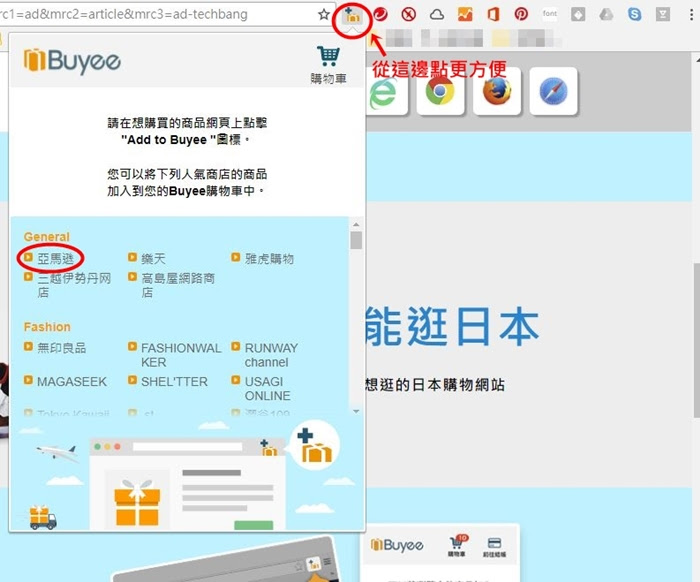Click the Buyee extension icon in toolbar
The width and height of the screenshot is (700, 582).
352,16
